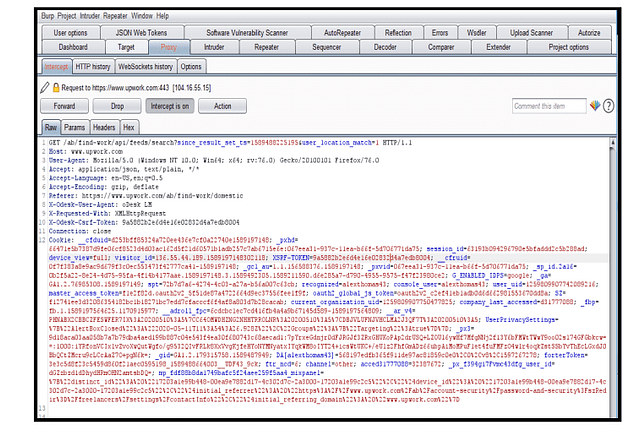Select the Proxy tab

tap(169, 47)
